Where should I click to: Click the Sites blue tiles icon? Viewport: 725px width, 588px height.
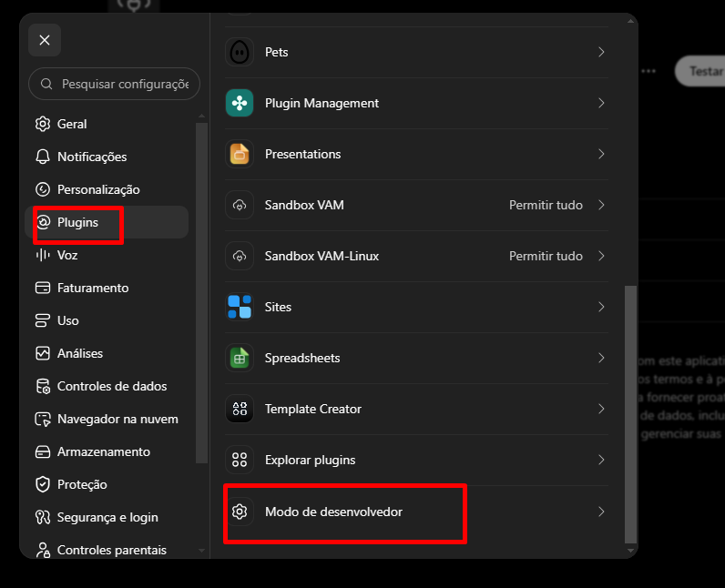(x=240, y=307)
